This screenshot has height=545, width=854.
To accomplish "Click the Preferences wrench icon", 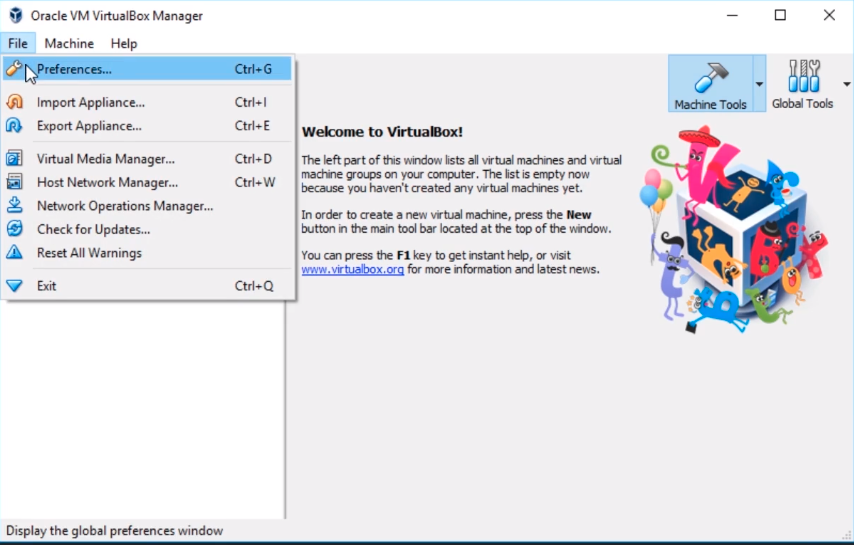I will [x=14, y=69].
